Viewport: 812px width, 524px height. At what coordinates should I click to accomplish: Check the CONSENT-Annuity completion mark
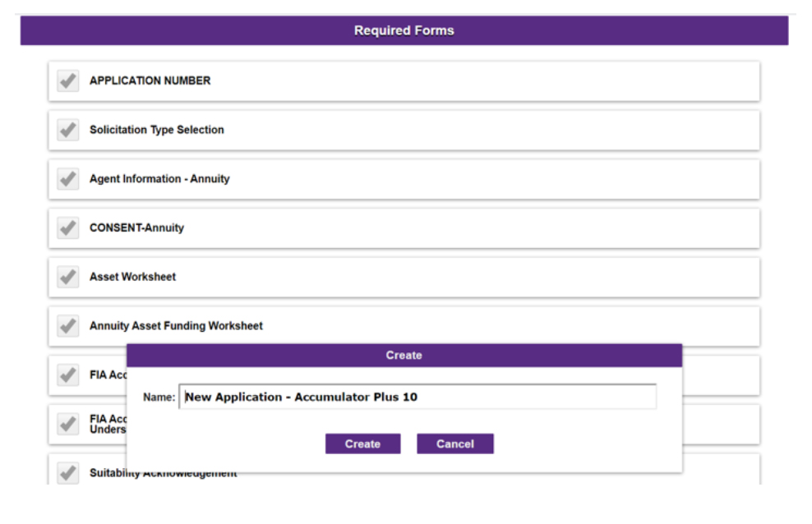point(67,228)
